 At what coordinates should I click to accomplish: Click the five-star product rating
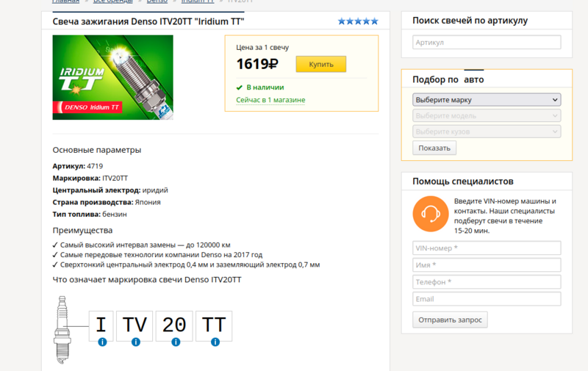[x=358, y=21]
